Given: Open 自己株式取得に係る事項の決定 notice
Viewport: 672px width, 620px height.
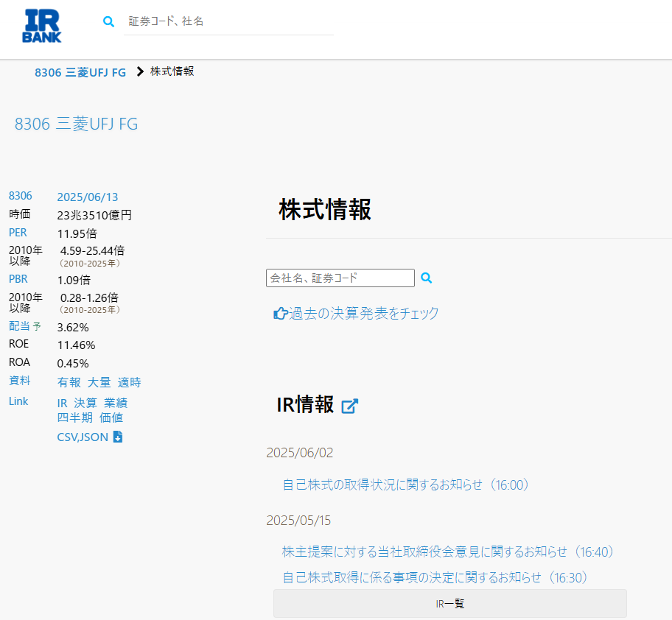Looking at the screenshot, I should pyautogui.click(x=435, y=577).
